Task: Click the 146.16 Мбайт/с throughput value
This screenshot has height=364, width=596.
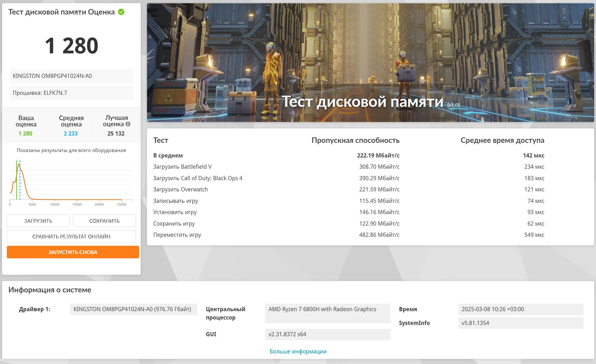Action: [x=379, y=212]
